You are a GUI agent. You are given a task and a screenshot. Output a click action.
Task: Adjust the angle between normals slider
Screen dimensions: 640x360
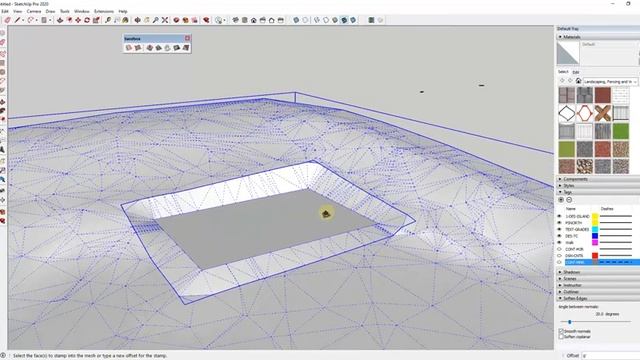tap(570, 322)
